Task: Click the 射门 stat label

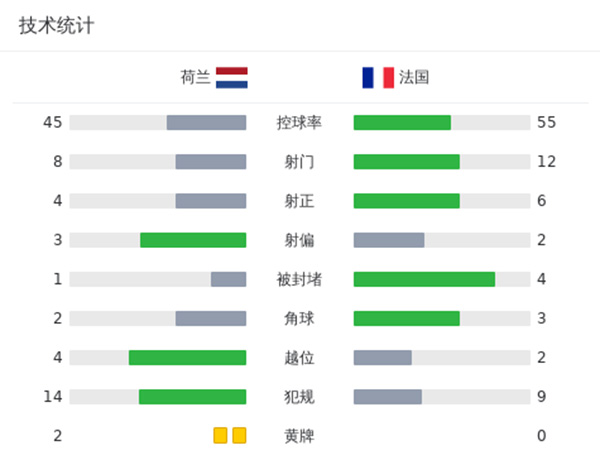Action: [x=299, y=162]
